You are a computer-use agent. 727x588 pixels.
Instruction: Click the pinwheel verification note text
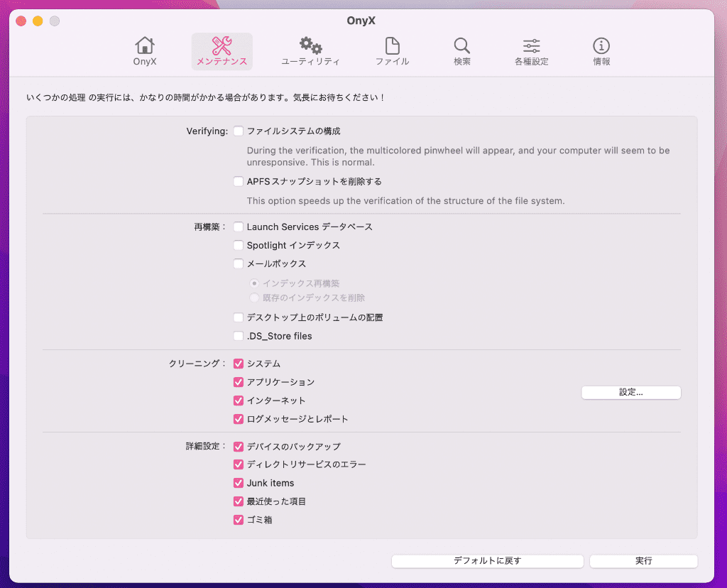tap(458, 156)
